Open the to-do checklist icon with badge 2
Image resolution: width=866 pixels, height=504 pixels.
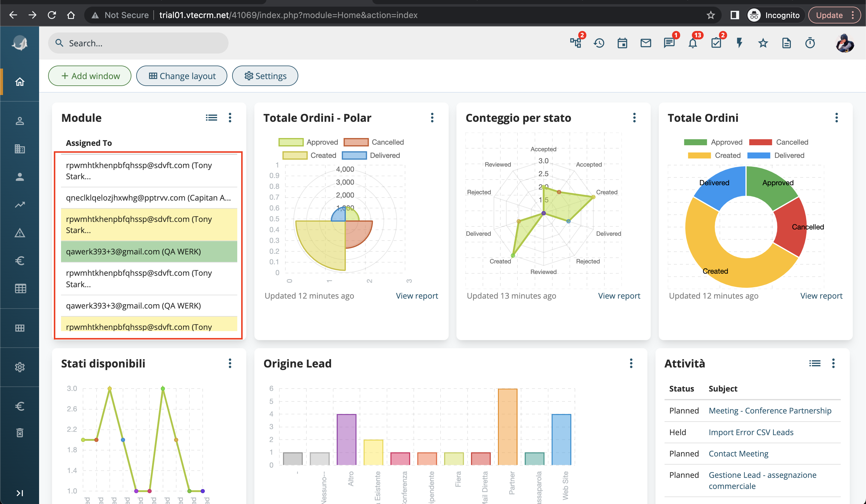(x=716, y=43)
